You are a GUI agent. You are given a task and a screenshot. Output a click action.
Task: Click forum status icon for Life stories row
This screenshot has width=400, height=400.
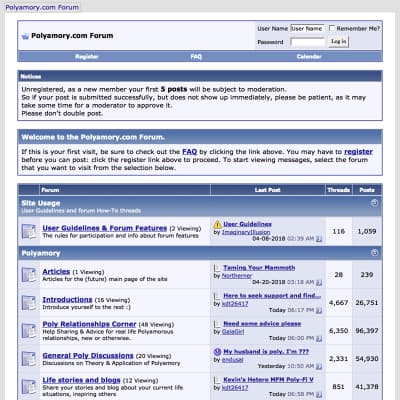pyautogui.click(x=29, y=387)
